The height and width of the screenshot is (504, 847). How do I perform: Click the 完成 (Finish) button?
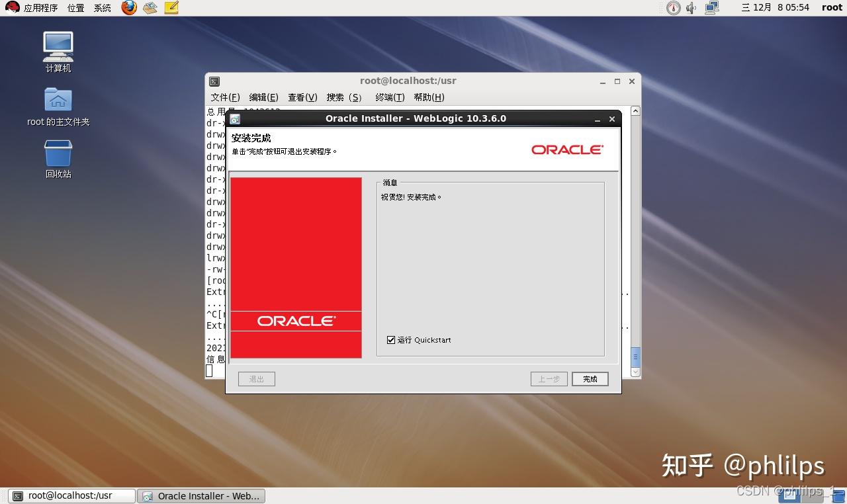click(x=590, y=379)
